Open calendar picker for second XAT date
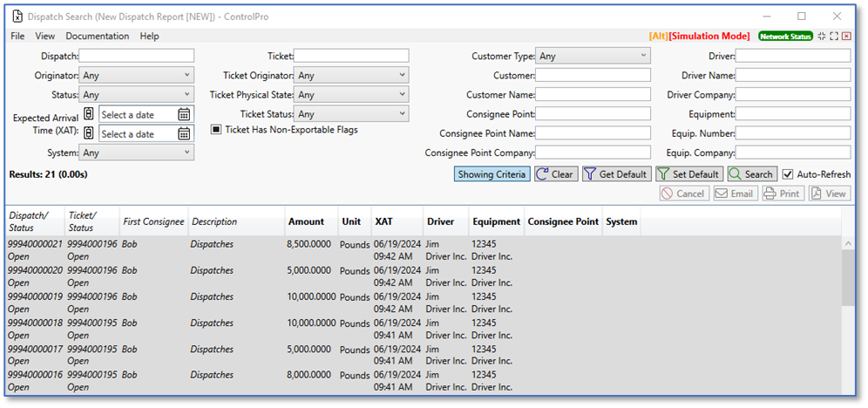868x408 pixels. [184, 134]
